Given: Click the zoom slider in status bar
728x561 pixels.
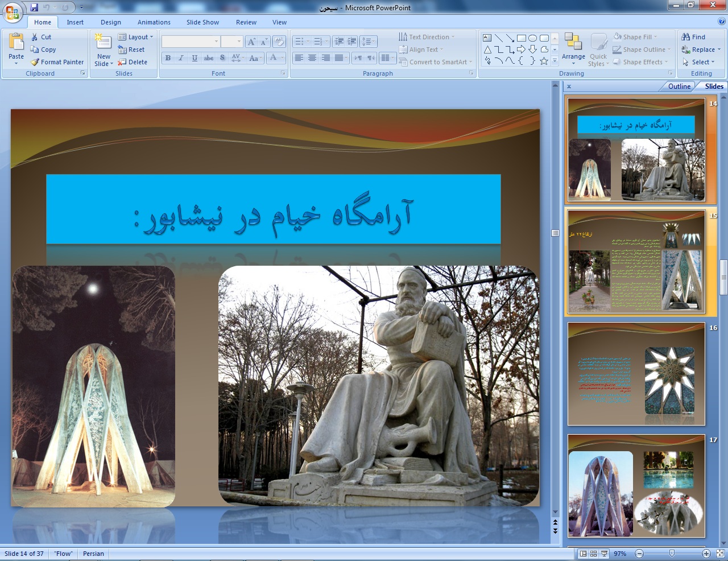Looking at the screenshot, I should (672, 554).
